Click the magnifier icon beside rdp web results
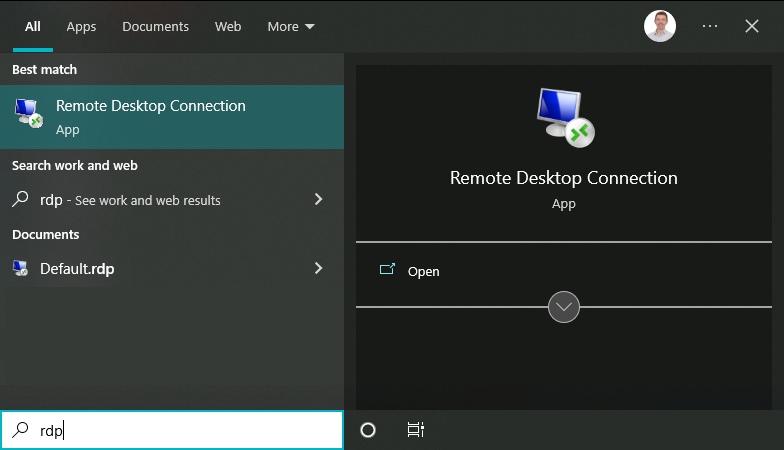784x450 pixels. point(20,199)
